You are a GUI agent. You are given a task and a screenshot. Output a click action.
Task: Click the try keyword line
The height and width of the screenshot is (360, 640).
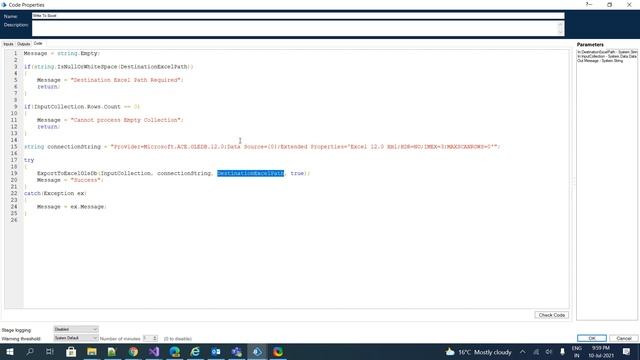coord(29,160)
